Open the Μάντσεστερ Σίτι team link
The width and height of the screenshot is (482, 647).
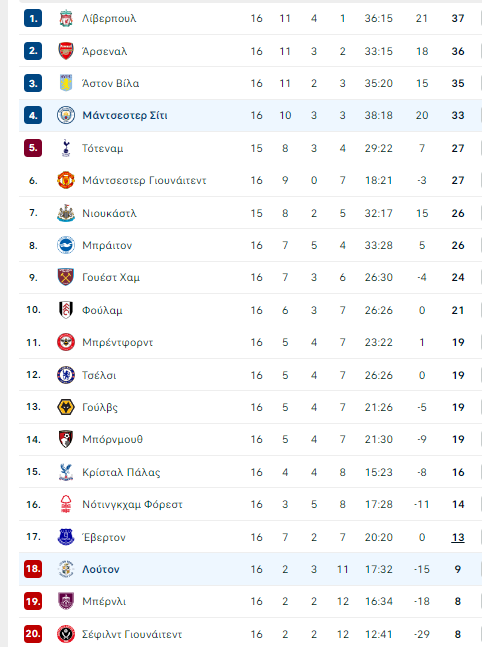(125, 116)
